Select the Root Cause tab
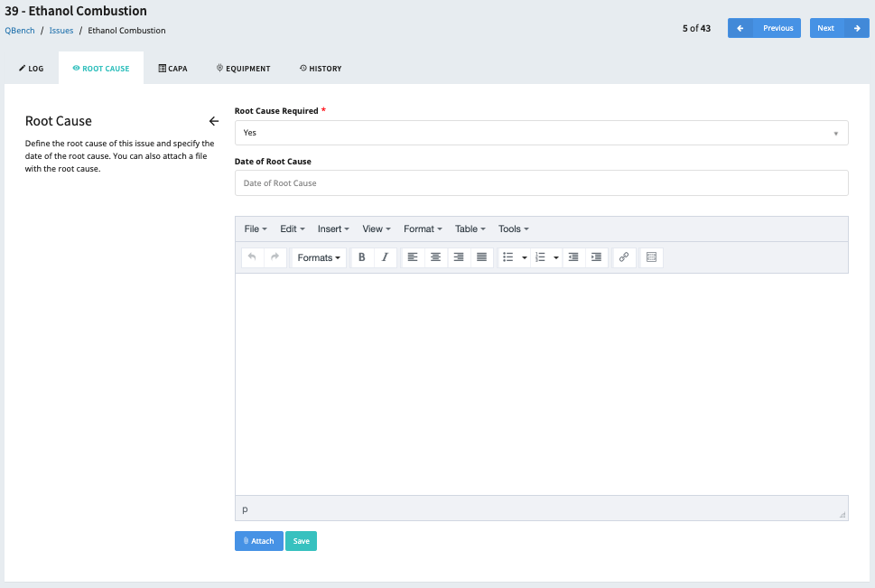The image size is (875, 588). coord(101,68)
